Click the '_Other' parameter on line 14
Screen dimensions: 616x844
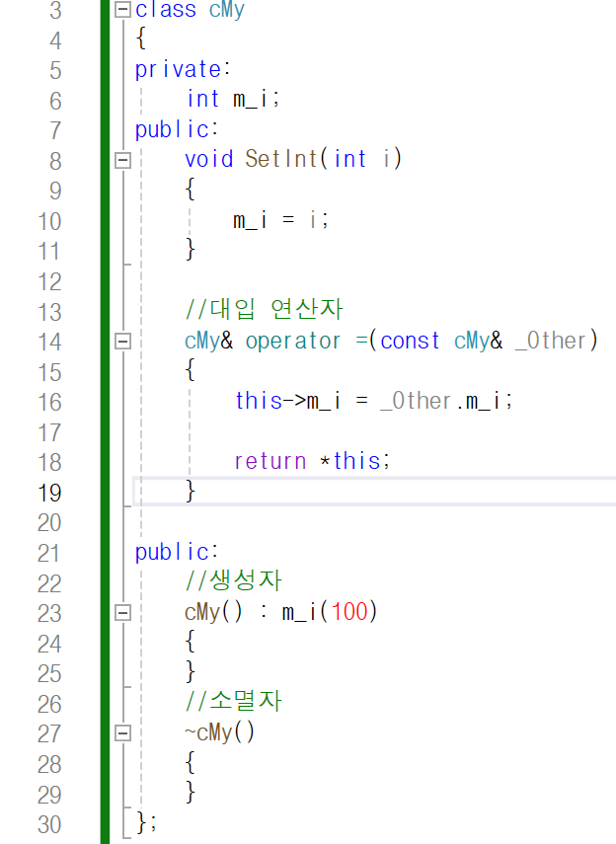(551, 341)
